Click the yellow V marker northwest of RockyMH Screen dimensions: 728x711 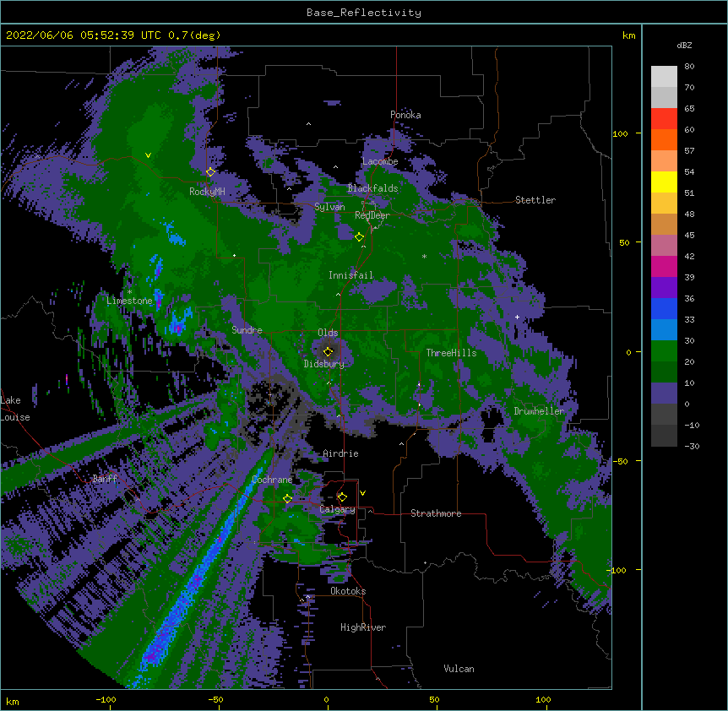[148, 155]
